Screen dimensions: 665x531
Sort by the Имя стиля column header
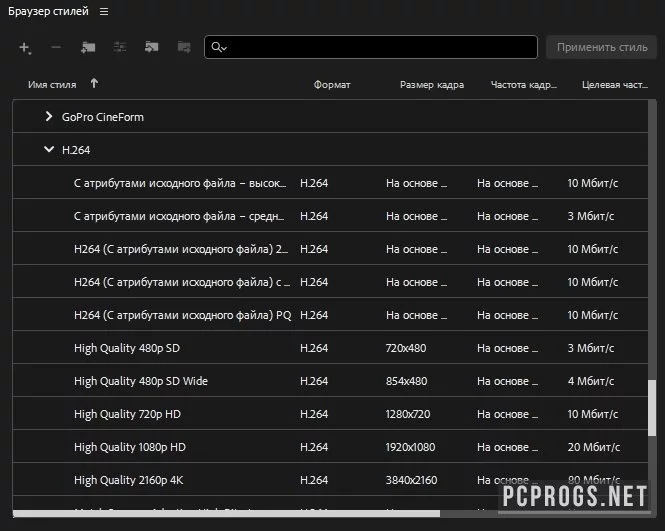[52, 85]
